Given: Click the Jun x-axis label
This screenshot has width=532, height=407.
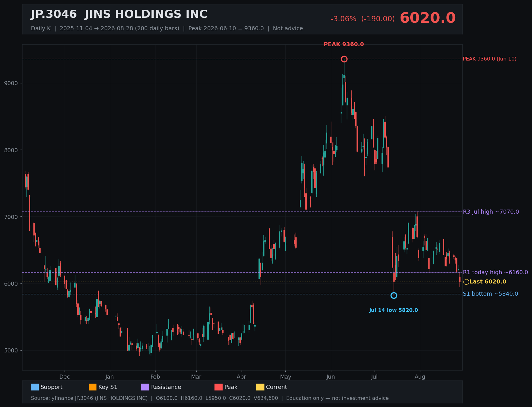Looking at the screenshot, I should click(331, 377).
